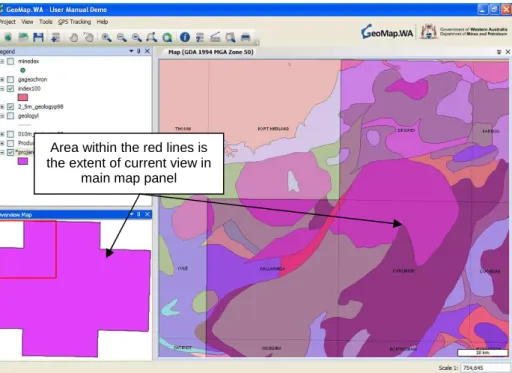Viewport: 512px width, 373px height.
Task: Click the green circular refresh zoom icon
Action: click(167, 37)
